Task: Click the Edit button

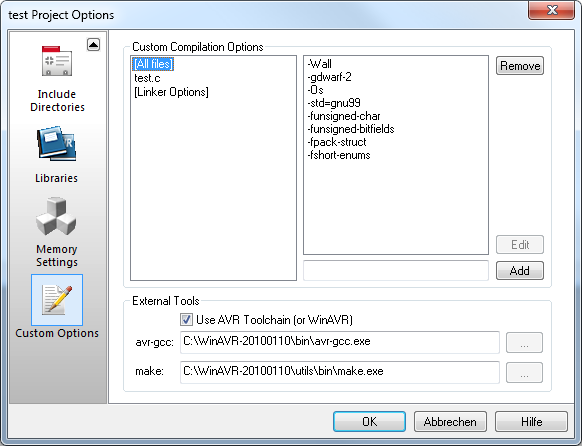Action: (x=520, y=245)
